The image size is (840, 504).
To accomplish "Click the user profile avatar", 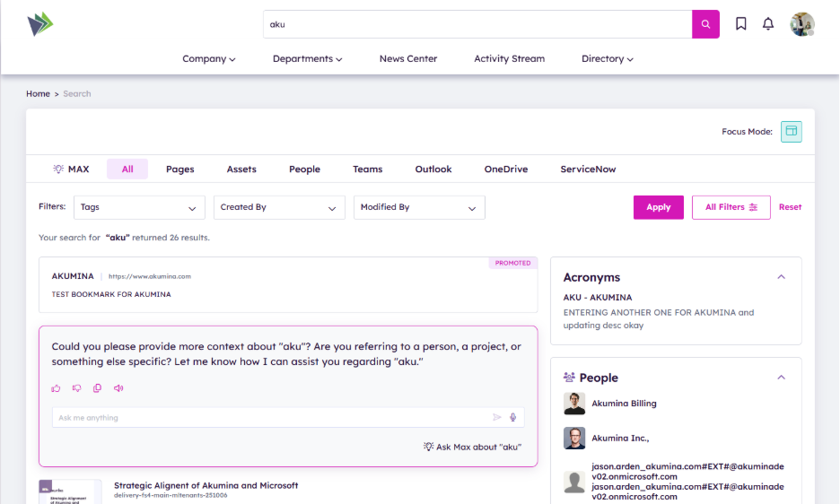I will coord(801,24).
